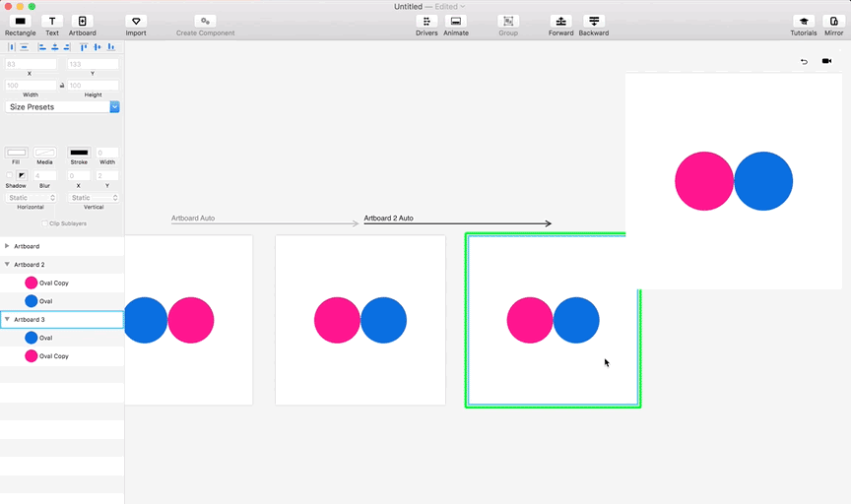Click the shadow Y offset field
The height and width of the screenshot is (504, 851).
[107, 175]
